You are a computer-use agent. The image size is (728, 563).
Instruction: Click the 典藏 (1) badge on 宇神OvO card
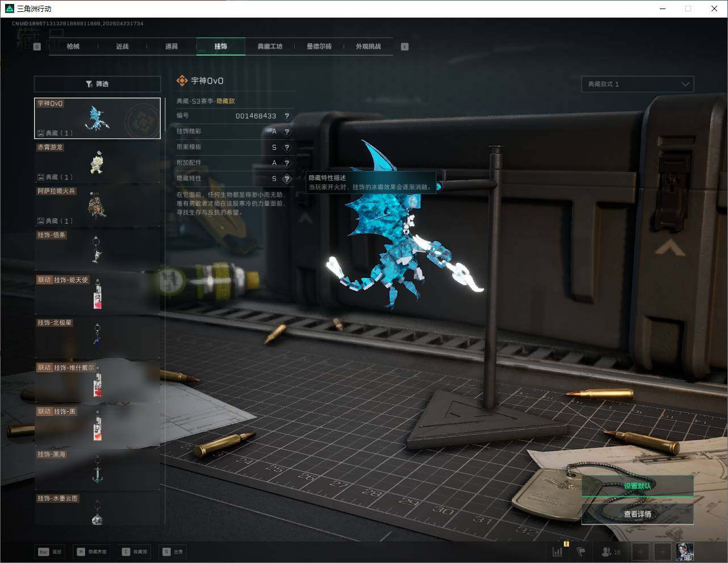56,133
